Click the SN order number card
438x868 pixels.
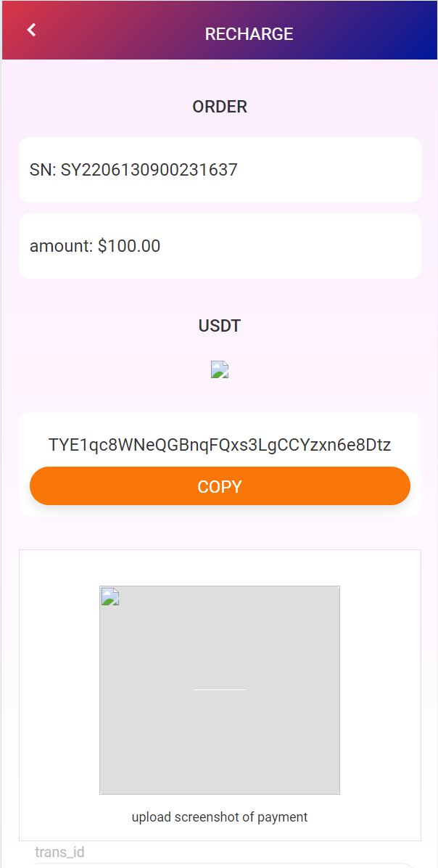(x=220, y=170)
